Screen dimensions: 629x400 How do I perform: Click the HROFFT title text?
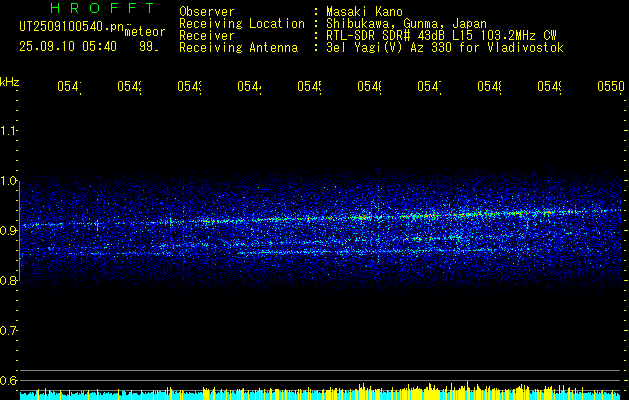click(102, 8)
